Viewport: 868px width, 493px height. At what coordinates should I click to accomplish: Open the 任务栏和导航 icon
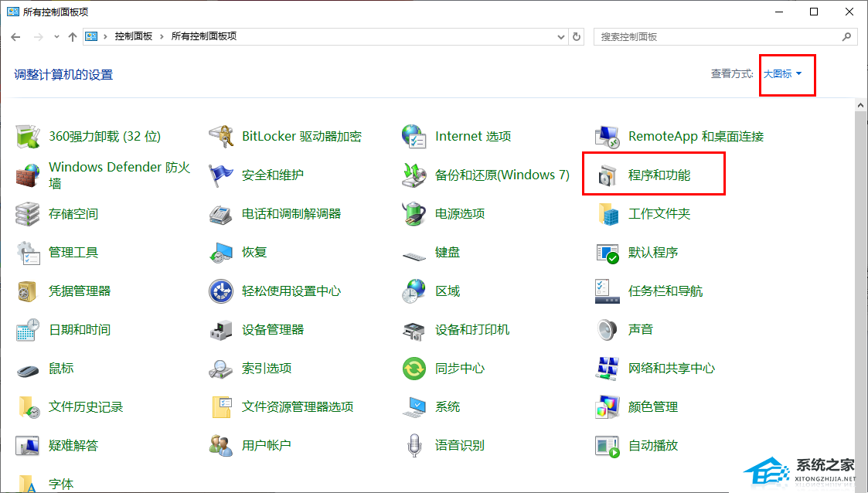pyautogui.click(x=608, y=291)
